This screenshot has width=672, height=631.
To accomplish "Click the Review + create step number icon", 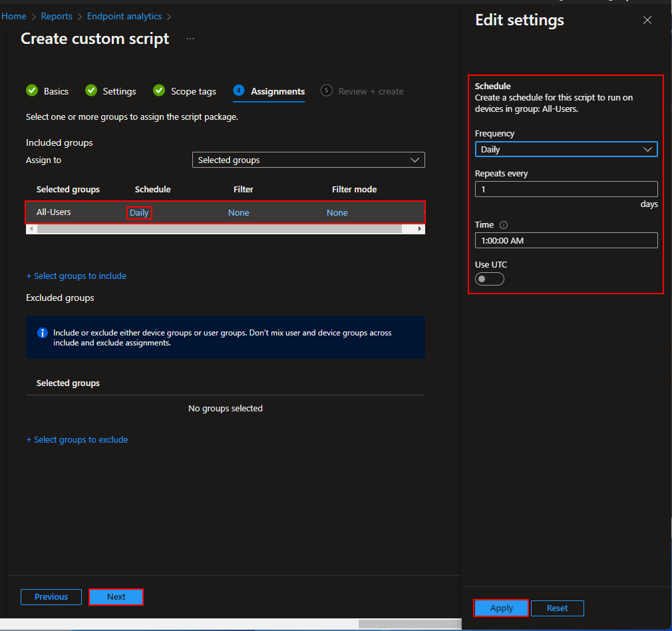I will point(326,91).
